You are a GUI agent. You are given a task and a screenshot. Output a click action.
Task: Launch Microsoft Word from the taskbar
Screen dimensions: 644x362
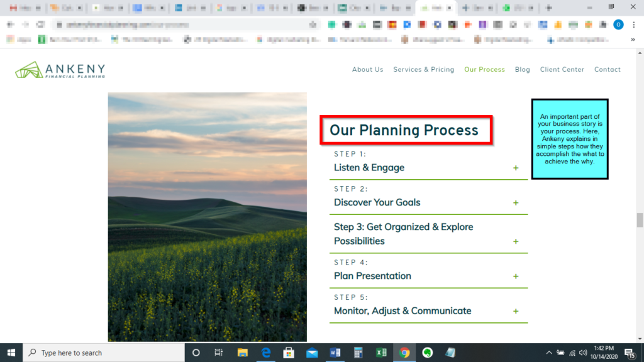tap(335, 353)
